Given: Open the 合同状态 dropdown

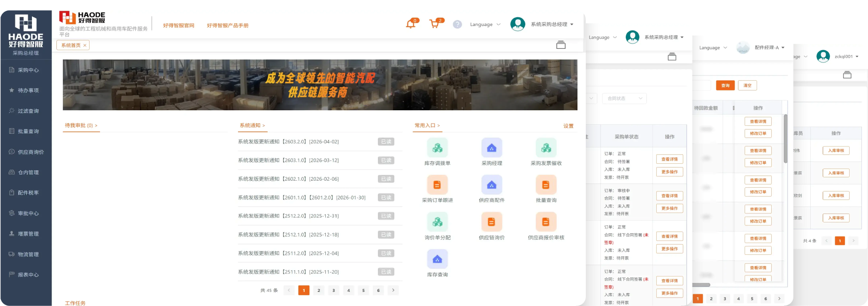Looking at the screenshot, I should coord(624,99).
